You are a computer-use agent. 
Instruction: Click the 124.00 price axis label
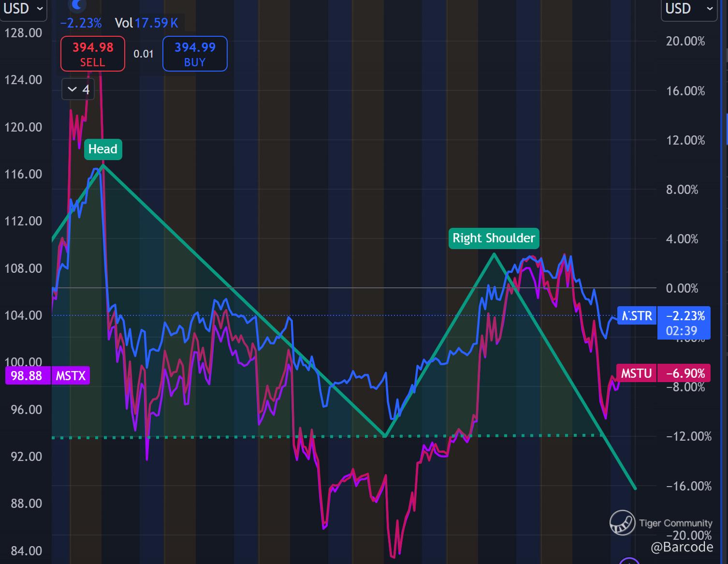coord(23,80)
